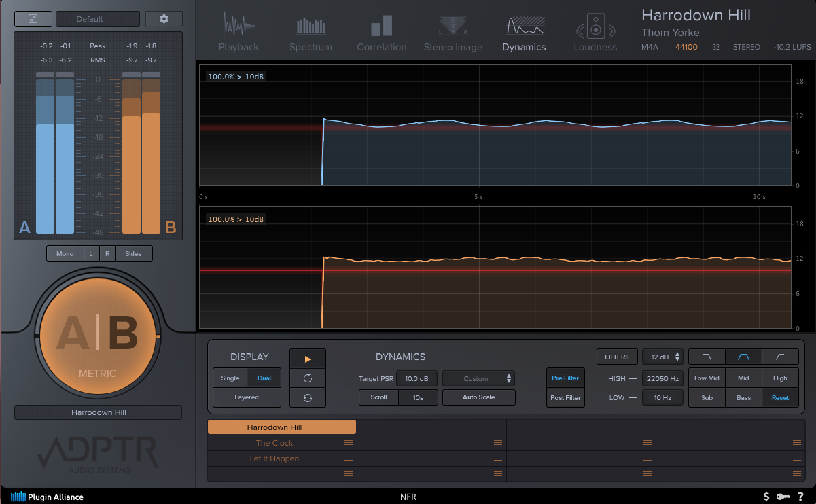Click the Target PSR value field
816x504 pixels.
(416, 378)
